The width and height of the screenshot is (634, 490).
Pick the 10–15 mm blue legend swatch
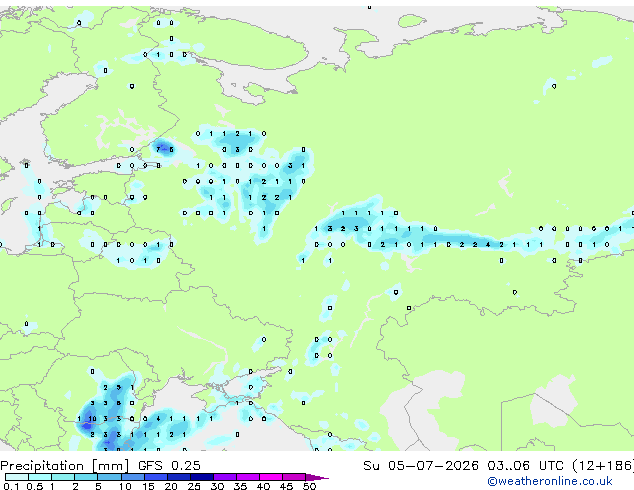pyautogui.click(x=132, y=477)
